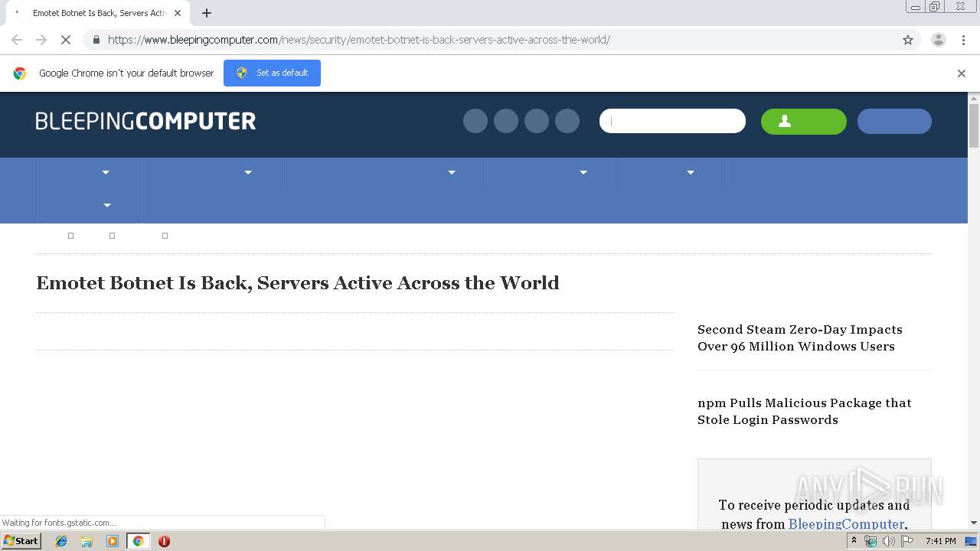The height and width of the screenshot is (551, 980).
Task: Open a new tab with plus button
Action: [207, 13]
